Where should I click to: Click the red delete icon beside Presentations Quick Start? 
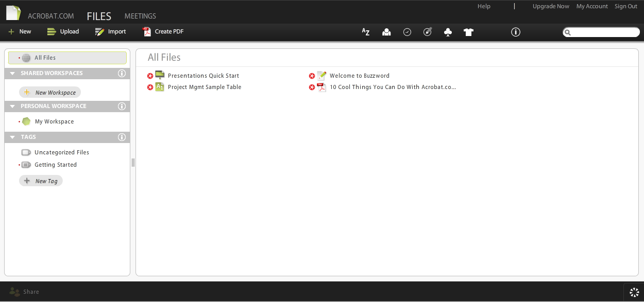point(150,76)
